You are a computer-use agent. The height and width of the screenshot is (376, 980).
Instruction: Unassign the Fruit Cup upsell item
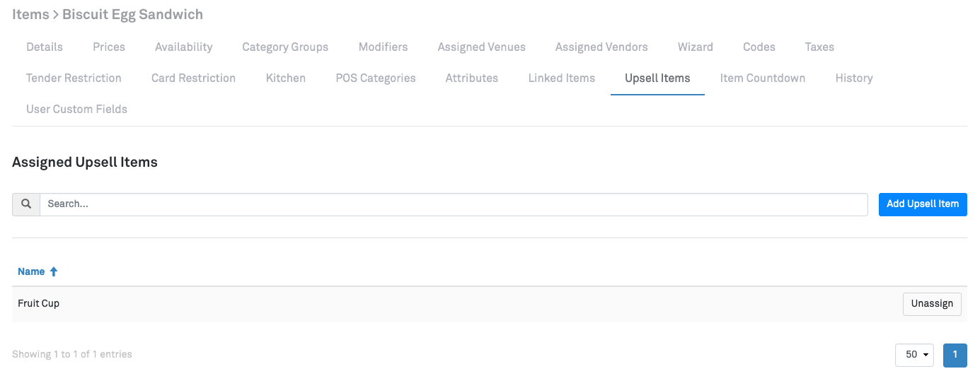click(x=931, y=304)
